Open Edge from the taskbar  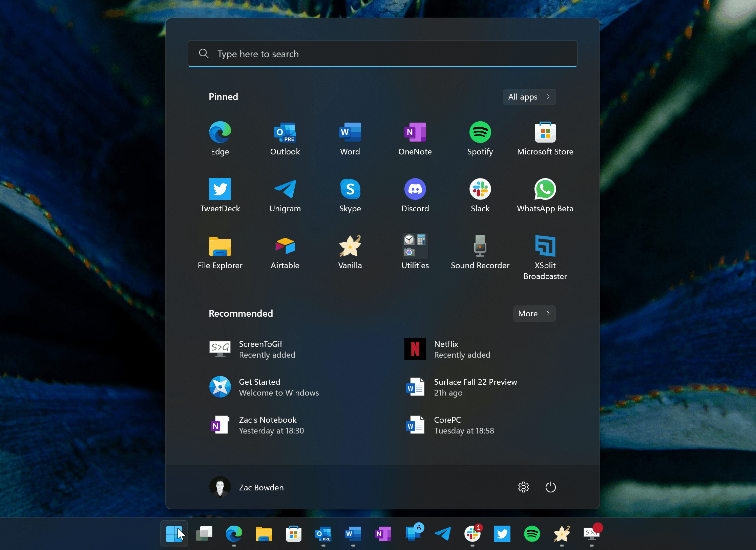pos(234,534)
